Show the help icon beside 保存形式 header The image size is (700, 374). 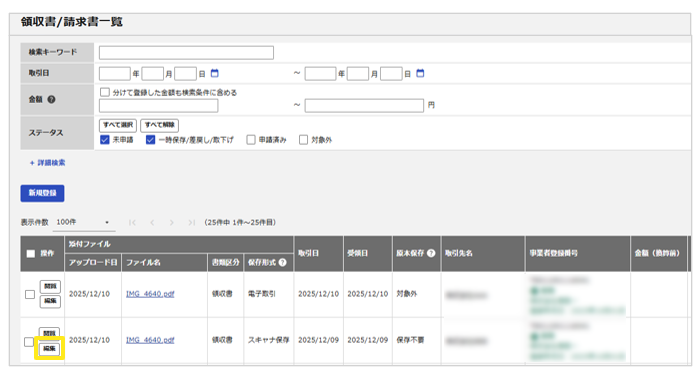coord(283,262)
